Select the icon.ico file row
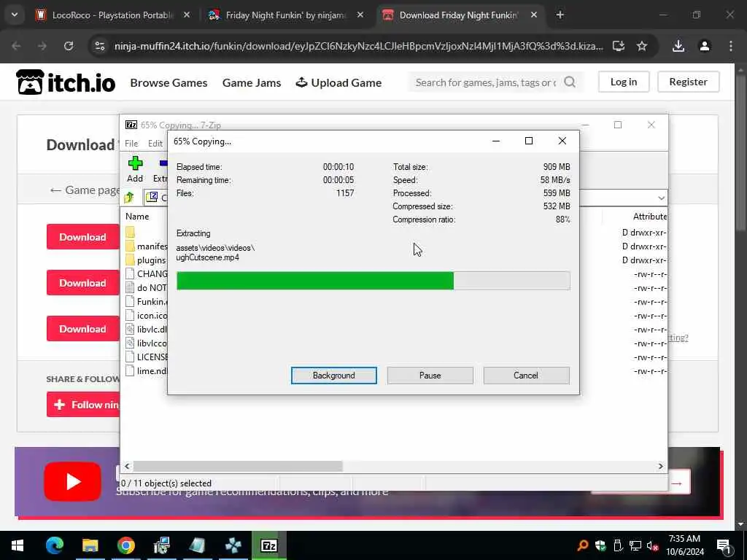 click(146, 315)
